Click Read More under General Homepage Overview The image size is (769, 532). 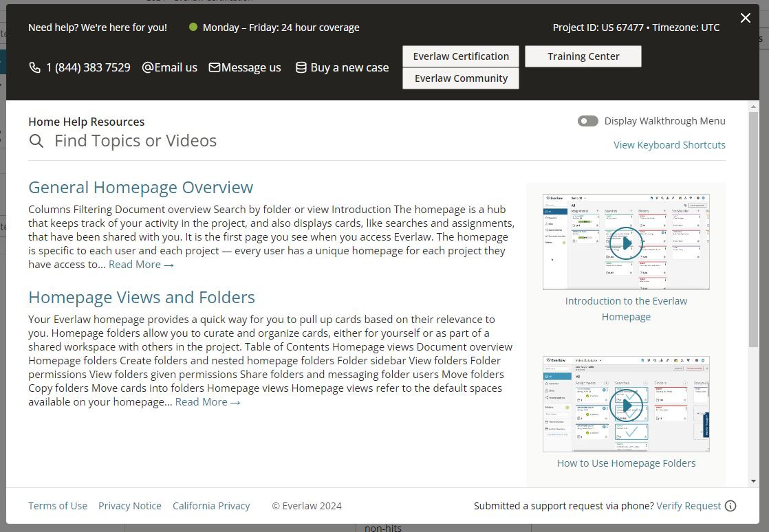coord(141,265)
